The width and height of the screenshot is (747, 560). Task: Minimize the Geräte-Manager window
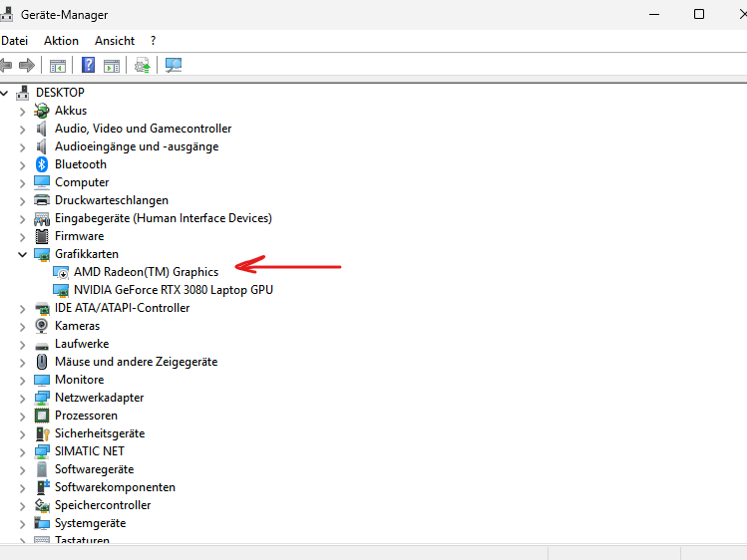pyautogui.click(x=654, y=14)
